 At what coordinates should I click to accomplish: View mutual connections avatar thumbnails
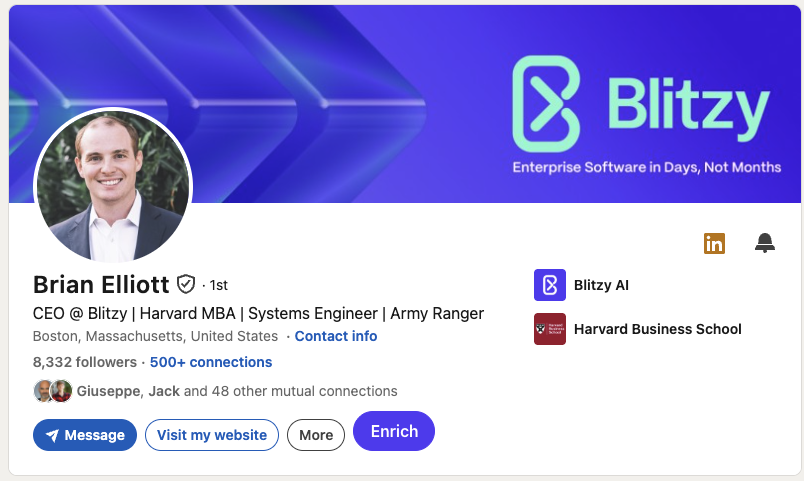coord(53,391)
